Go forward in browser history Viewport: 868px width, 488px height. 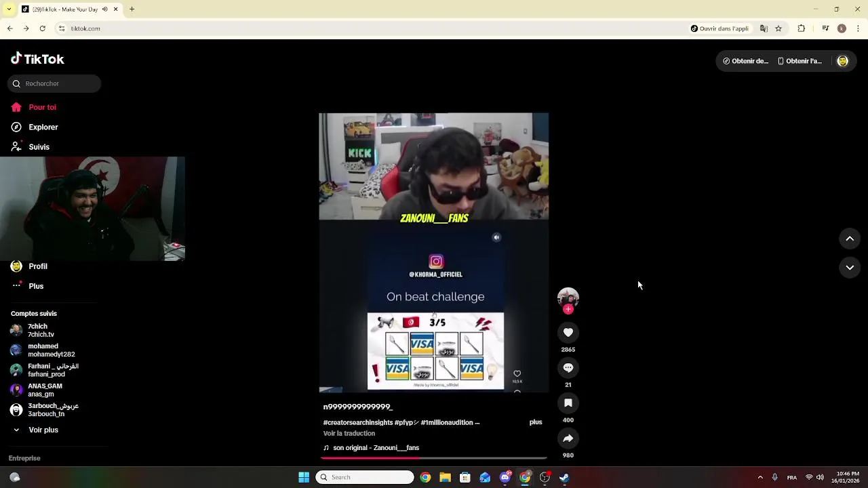(x=26, y=28)
